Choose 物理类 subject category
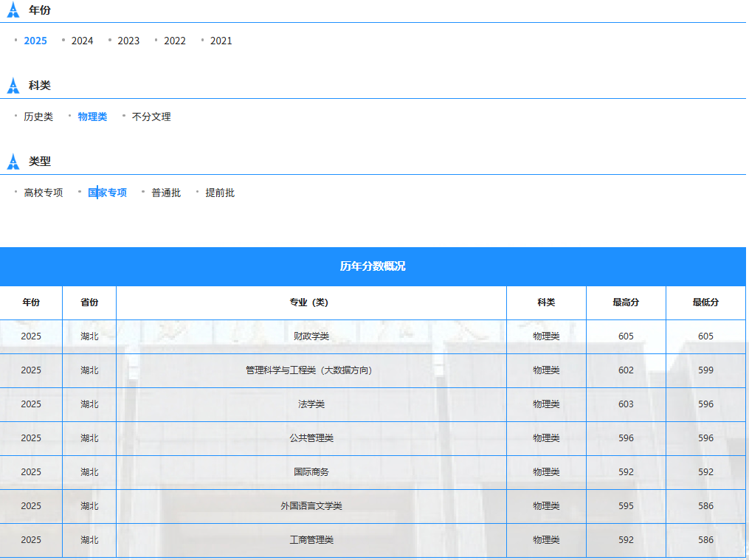 pyautogui.click(x=92, y=117)
